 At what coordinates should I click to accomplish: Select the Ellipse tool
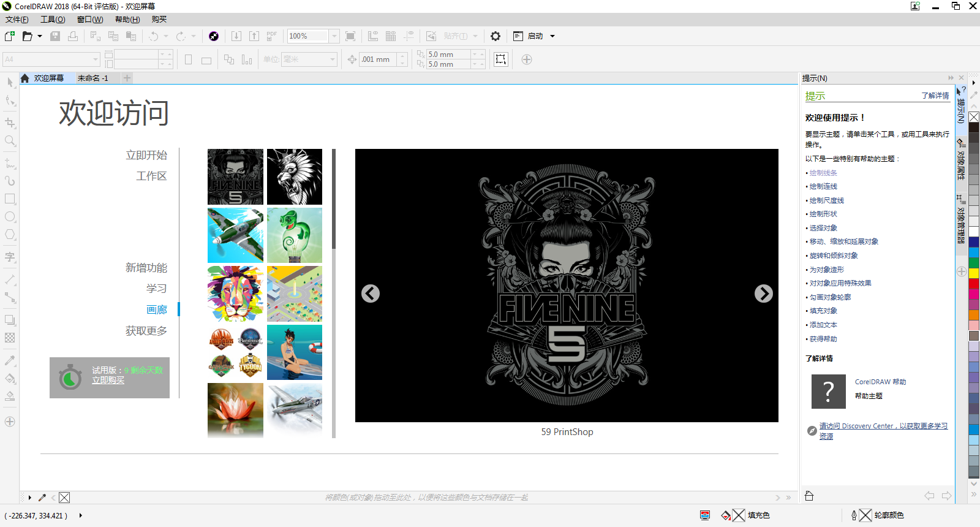[10, 217]
